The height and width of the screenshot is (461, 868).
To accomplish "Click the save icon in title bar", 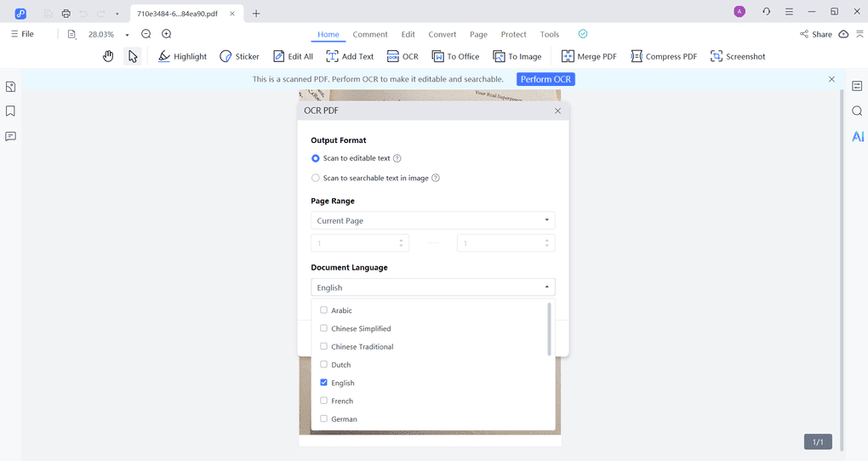I will [49, 14].
